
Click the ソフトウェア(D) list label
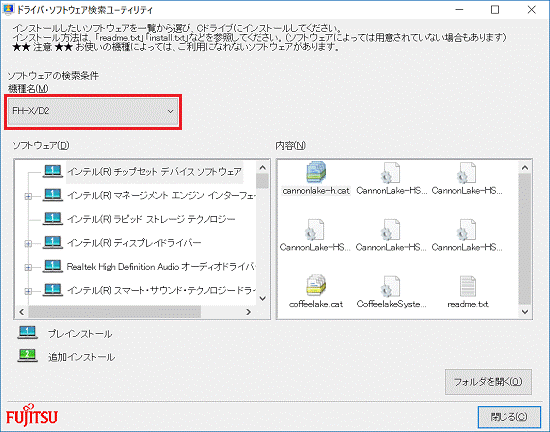coord(41,145)
